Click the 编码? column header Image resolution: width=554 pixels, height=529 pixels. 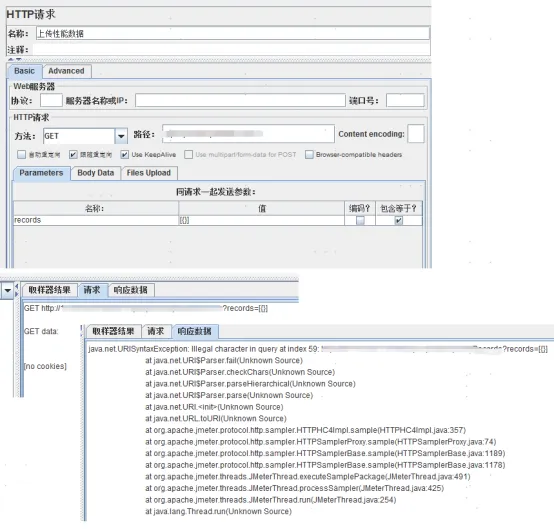click(x=360, y=208)
